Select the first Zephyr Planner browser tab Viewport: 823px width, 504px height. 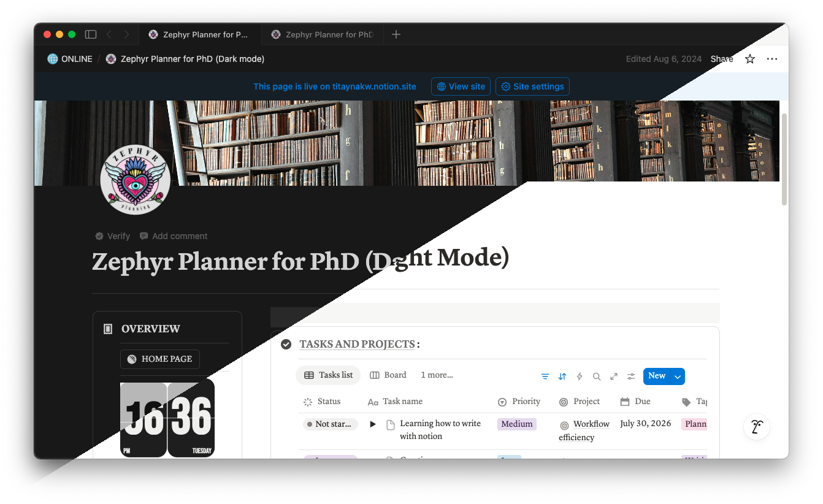click(200, 35)
